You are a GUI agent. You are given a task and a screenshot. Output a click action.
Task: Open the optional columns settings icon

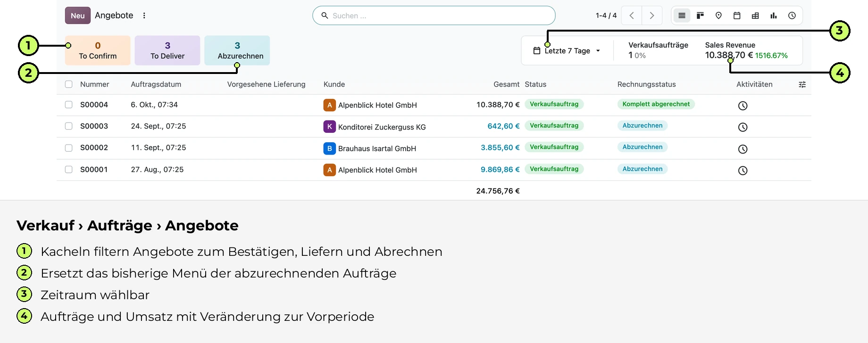point(802,85)
